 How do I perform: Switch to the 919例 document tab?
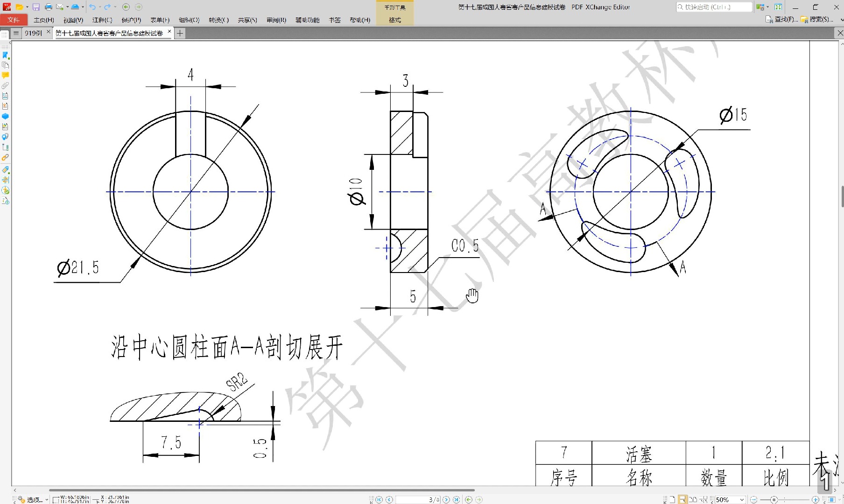(x=34, y=33)
